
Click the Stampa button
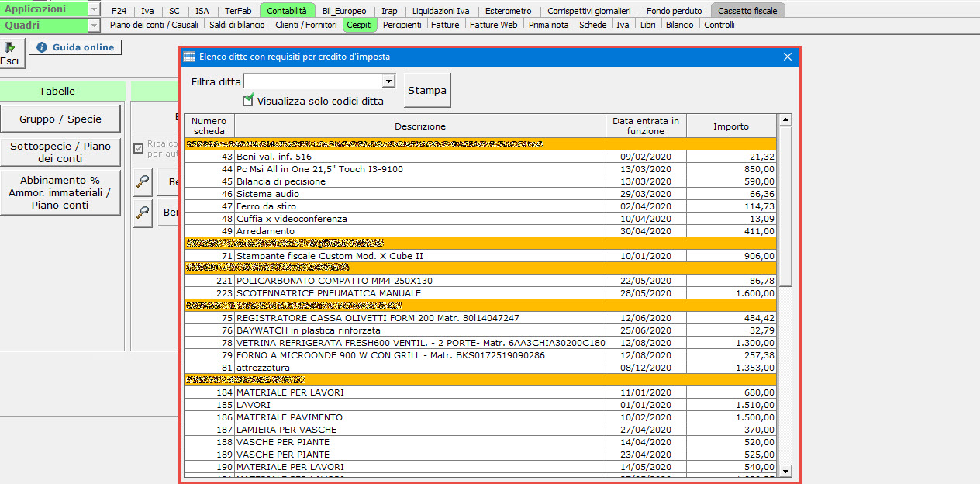pos(427,90)
